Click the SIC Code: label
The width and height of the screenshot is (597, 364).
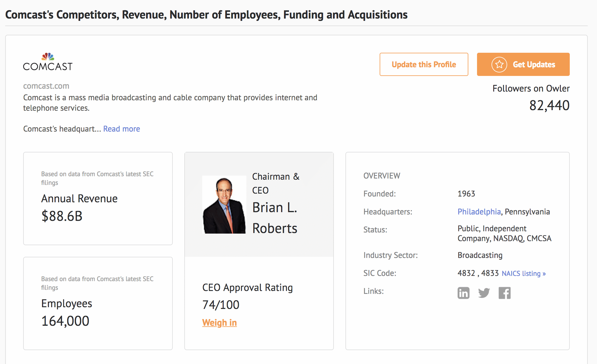[380, 273]
